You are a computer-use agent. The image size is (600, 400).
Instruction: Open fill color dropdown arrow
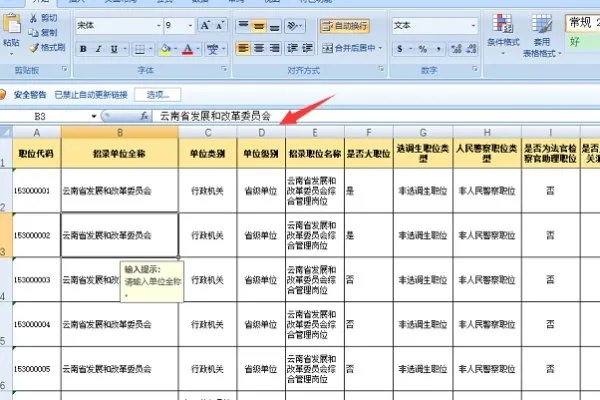176,49
